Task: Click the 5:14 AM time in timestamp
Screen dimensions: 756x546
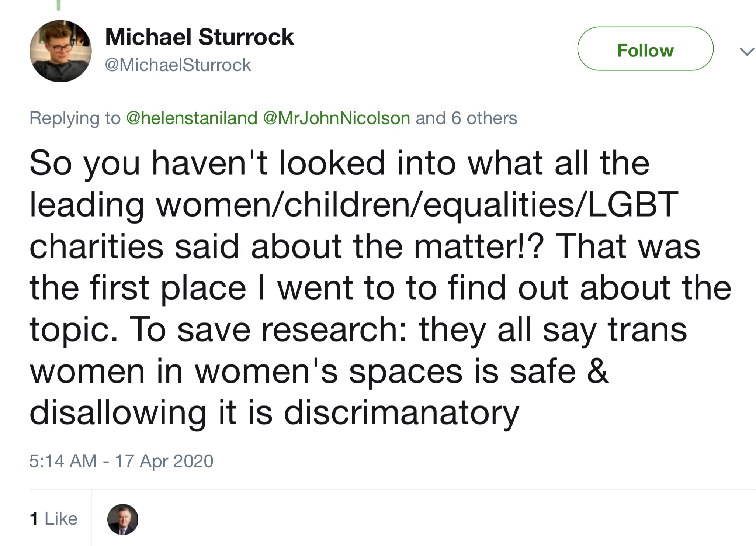Action: [x=63, y=461]
